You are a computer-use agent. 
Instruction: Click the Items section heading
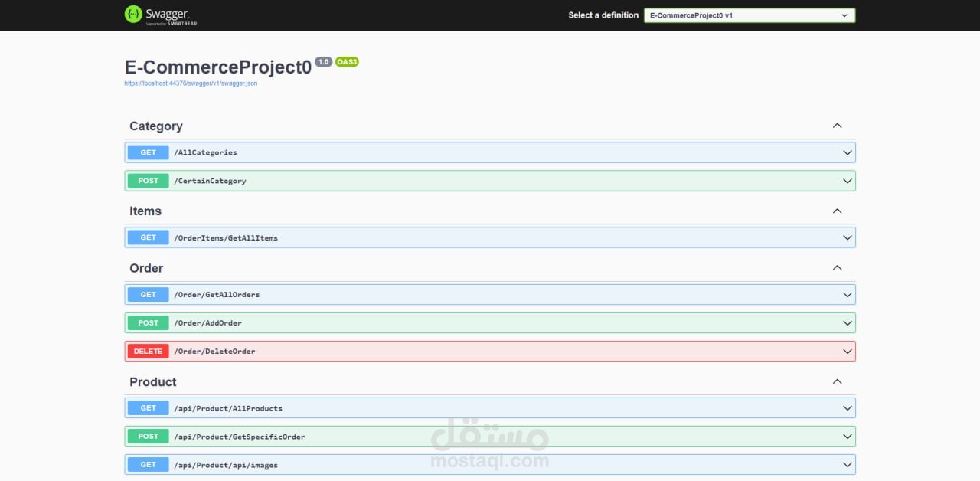click(x=145, y=211)
